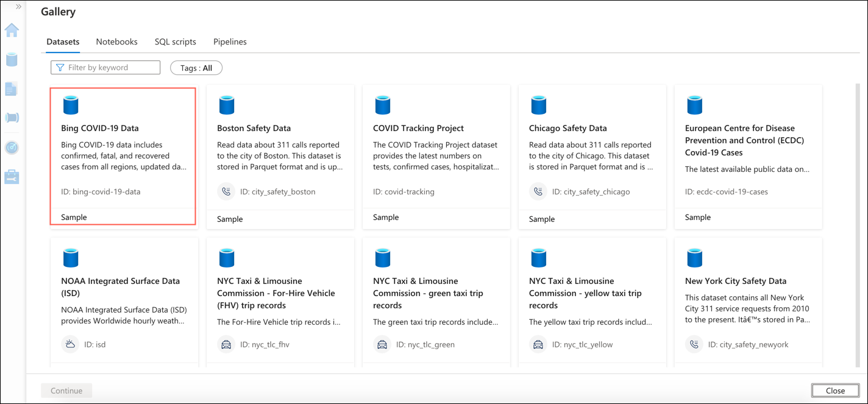Viewport: 868px width, 404px height.
Task: Select the NOAA Integrated Surface Data (ISD) title
Action: [121, 287]
